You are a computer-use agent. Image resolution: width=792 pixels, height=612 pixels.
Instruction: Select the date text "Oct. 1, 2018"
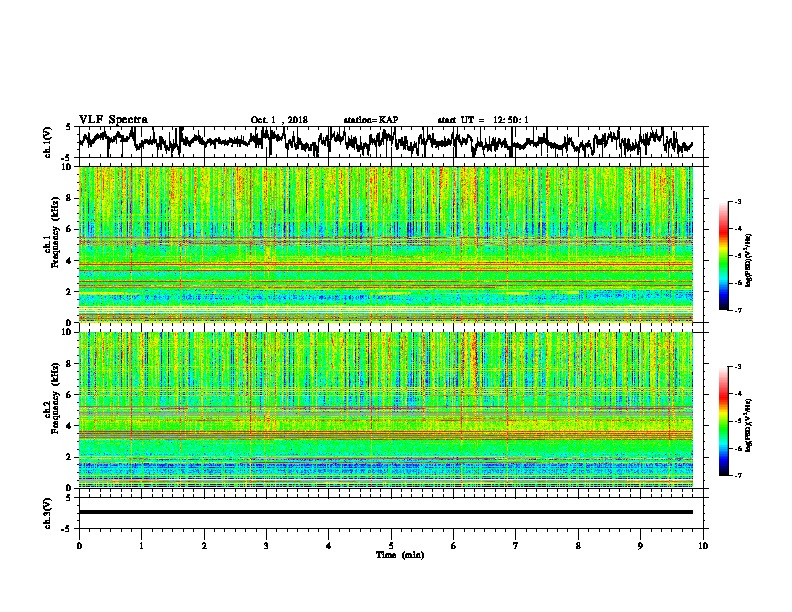point(279,120)
